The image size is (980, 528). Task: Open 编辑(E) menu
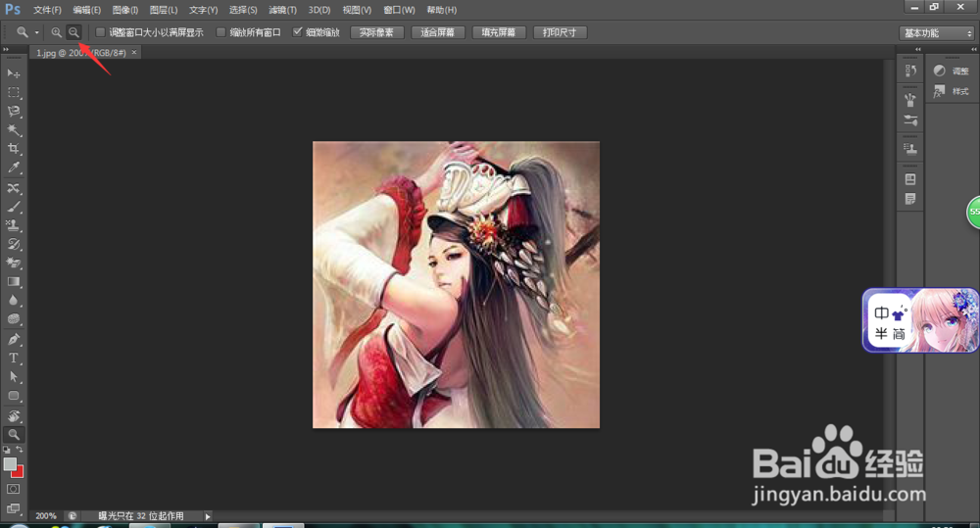tap(87, 10)
